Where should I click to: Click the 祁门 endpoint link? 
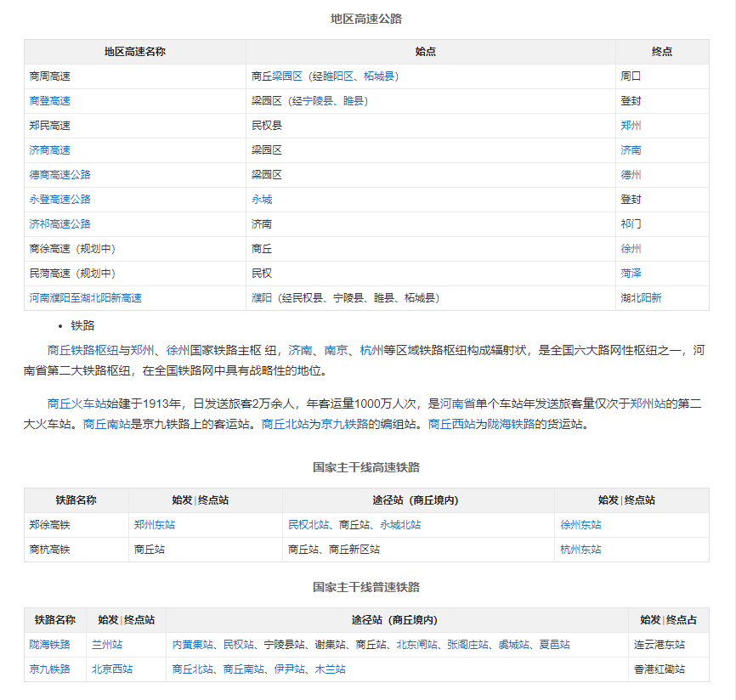tap(631, 224)
